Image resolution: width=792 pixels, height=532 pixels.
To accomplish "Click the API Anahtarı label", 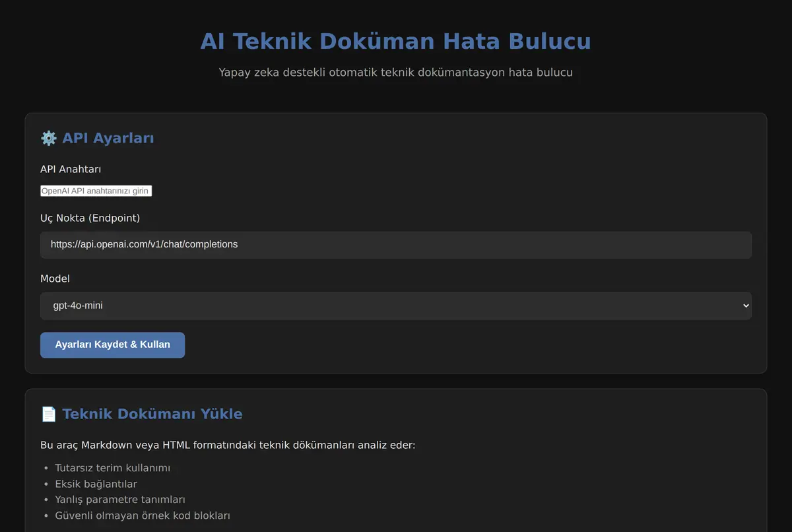I will 71,169.
